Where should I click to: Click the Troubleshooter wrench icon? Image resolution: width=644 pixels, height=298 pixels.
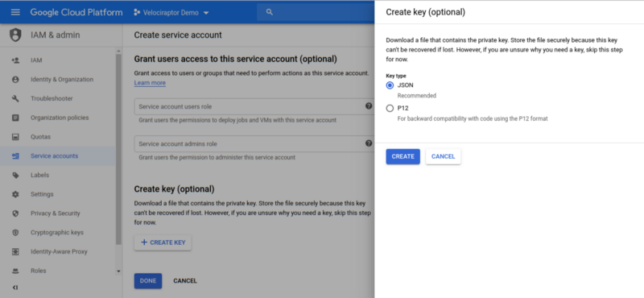(15, 98)
